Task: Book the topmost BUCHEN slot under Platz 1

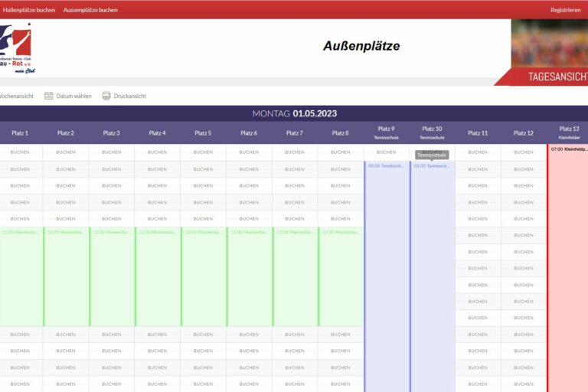Action: coord(20,152)
